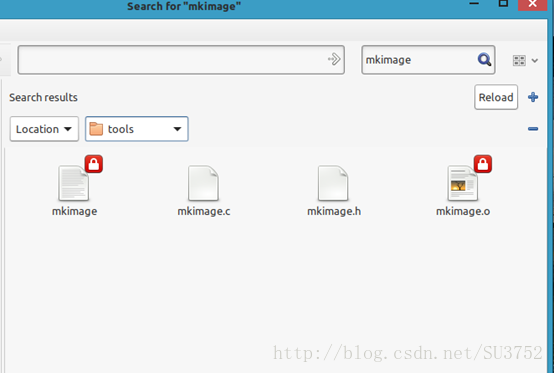Expand the view options chevron
Viewport: 554px width, 373px height.
(535, 61)
